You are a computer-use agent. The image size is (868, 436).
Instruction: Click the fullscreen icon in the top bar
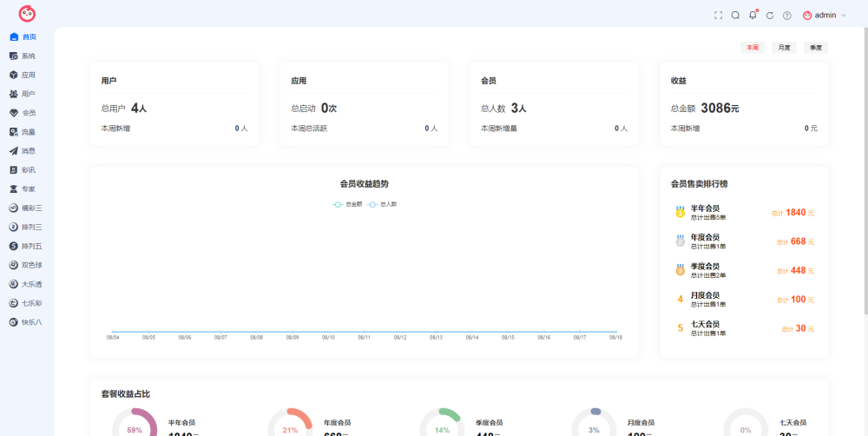coord(718,16)
